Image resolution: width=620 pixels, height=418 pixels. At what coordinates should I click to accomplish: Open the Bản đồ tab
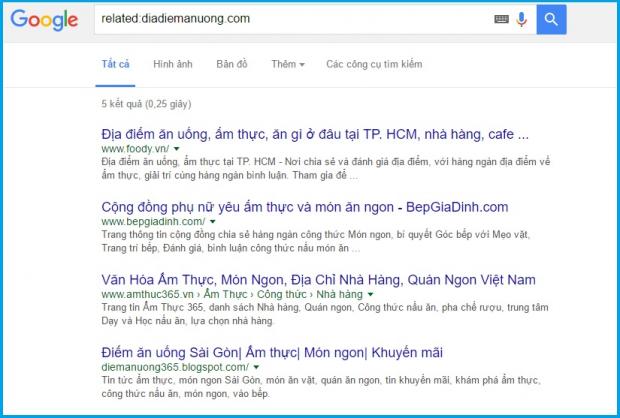pyautogui.click(x=232, y=64)
